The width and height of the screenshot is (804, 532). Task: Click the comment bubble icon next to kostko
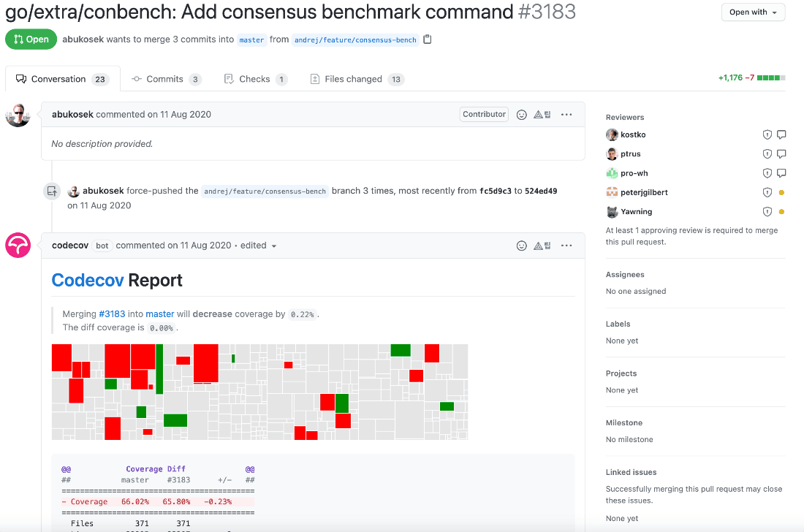pos(781,134)
